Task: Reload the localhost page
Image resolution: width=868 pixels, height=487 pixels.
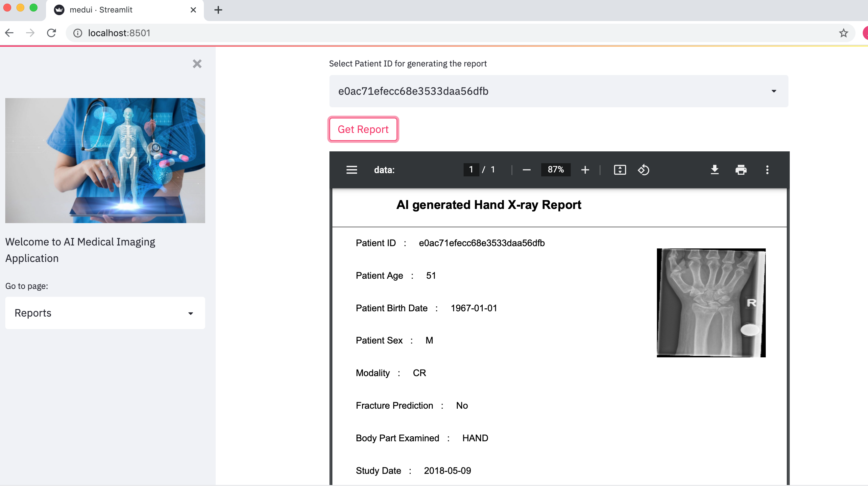Action: pos(51,33)
